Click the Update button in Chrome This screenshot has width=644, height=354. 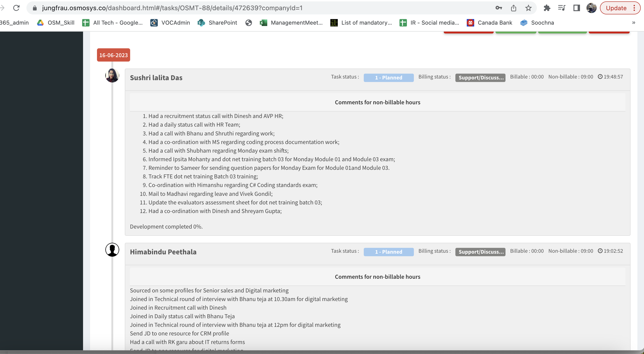[616, 8]
